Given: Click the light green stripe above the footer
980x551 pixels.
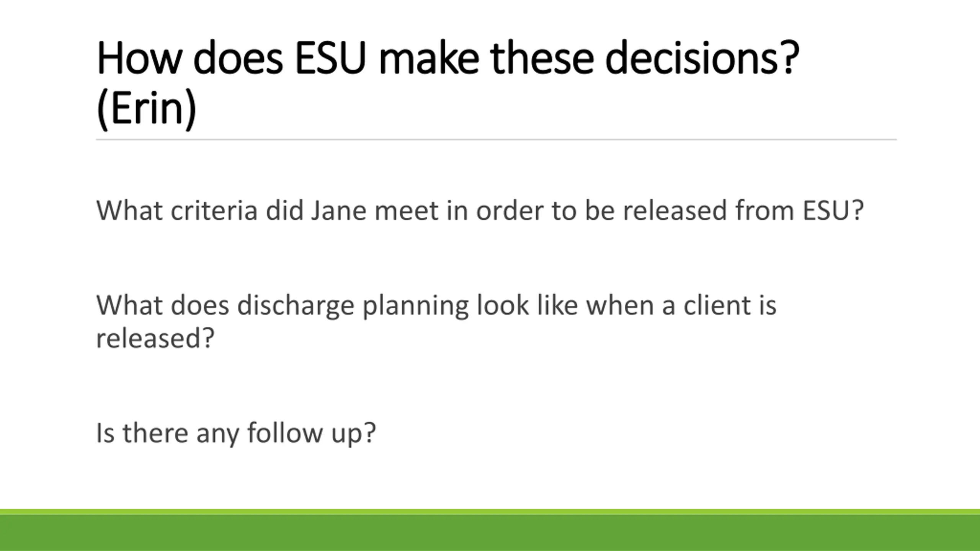Looking at the screenshot, I should (490, 512).
